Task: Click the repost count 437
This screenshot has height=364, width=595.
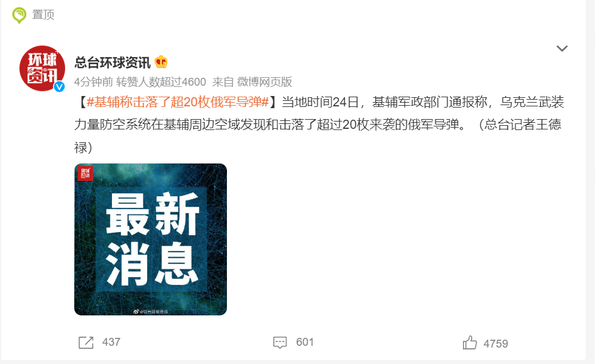Action: point(111,342)
